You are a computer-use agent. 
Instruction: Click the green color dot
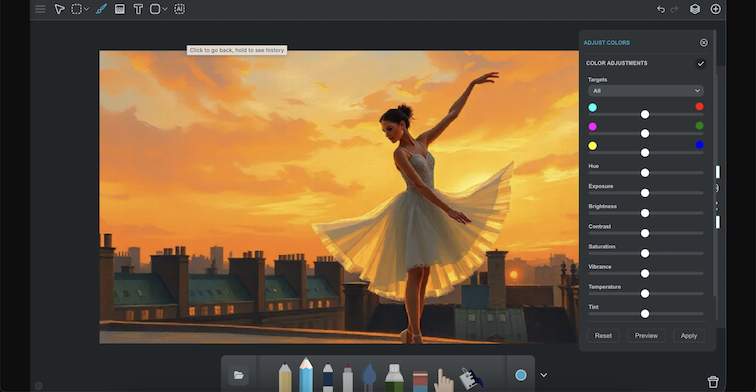[x=699, y=126]
